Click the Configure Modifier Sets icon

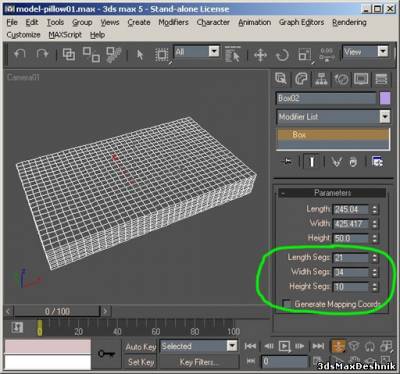coord(377,162)
